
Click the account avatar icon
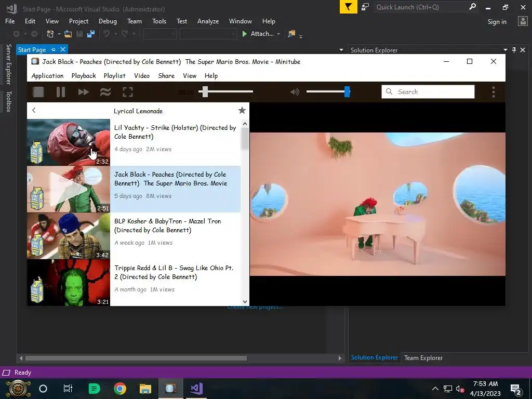[523, 21]
